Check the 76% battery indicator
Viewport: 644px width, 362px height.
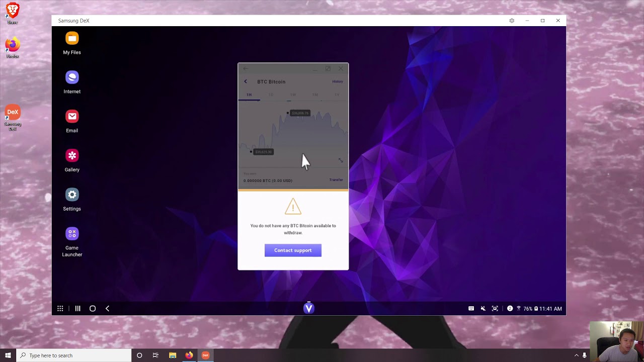(530, 309)
